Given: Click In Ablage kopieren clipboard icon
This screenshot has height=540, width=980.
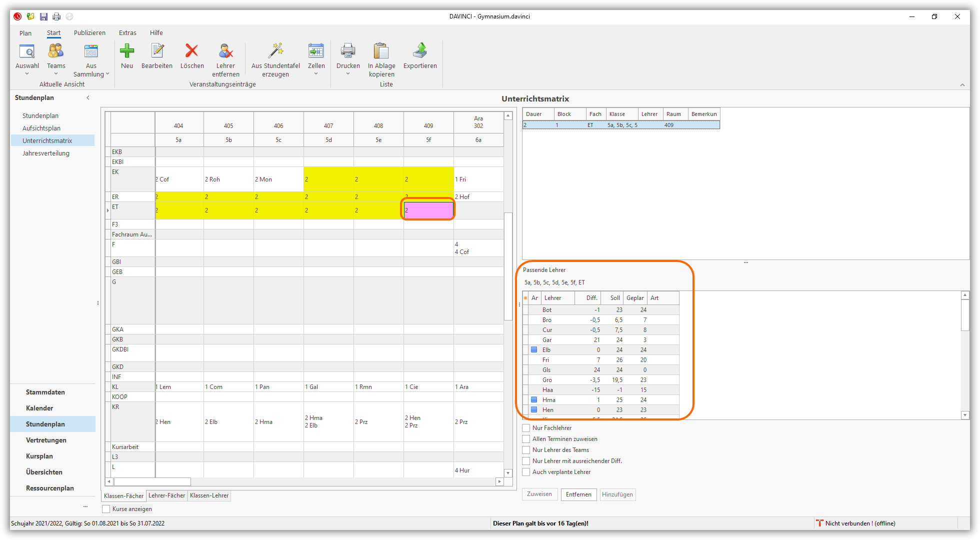Looking at the screenshot, I should click(x=381, y=51).
